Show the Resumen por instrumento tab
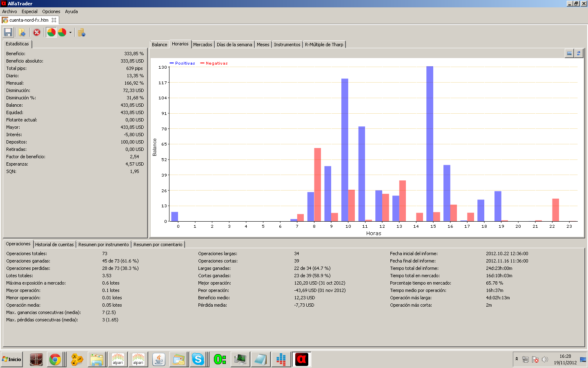 coord(103,245)
